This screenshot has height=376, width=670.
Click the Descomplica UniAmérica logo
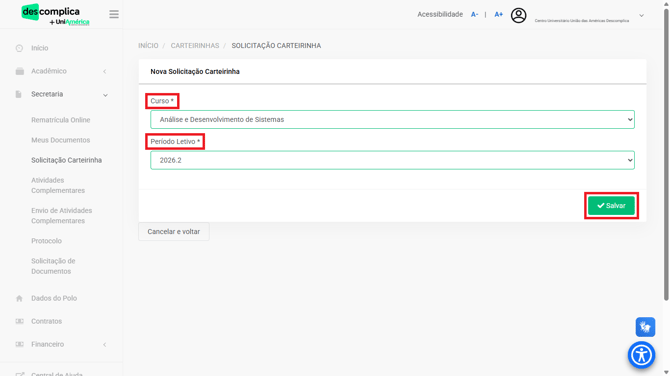56,15
